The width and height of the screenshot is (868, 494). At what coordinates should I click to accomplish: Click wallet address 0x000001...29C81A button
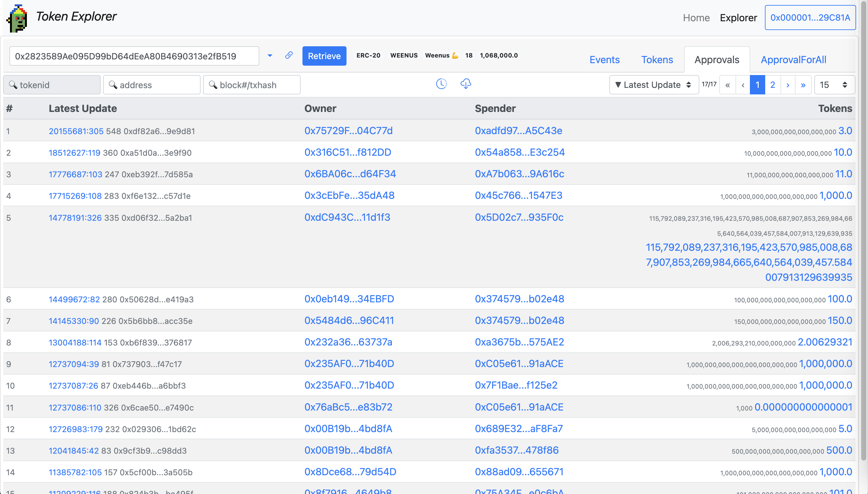810,18
